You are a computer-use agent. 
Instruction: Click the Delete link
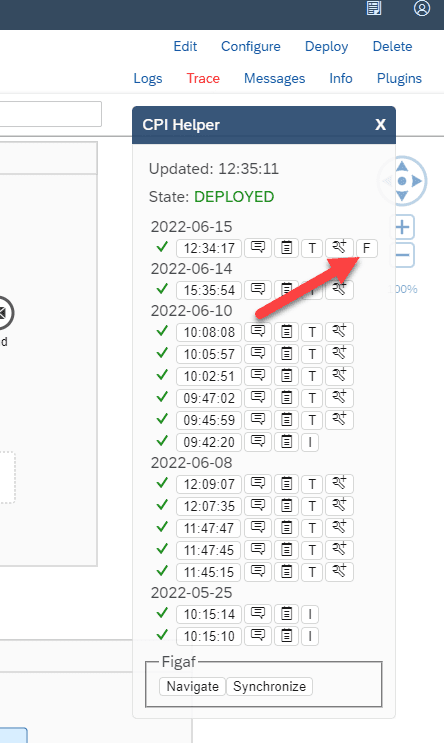(x=392, y=46)
